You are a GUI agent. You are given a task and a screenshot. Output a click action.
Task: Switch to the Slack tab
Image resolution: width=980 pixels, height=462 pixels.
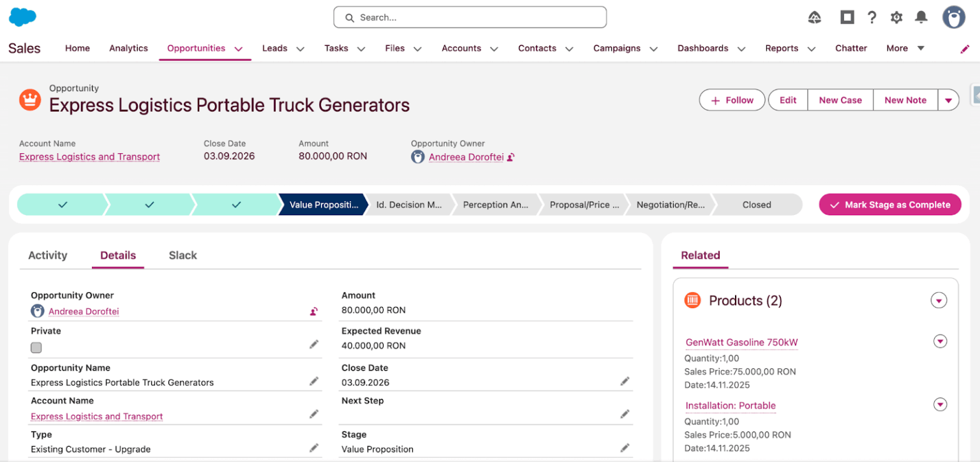pos(182,255)
